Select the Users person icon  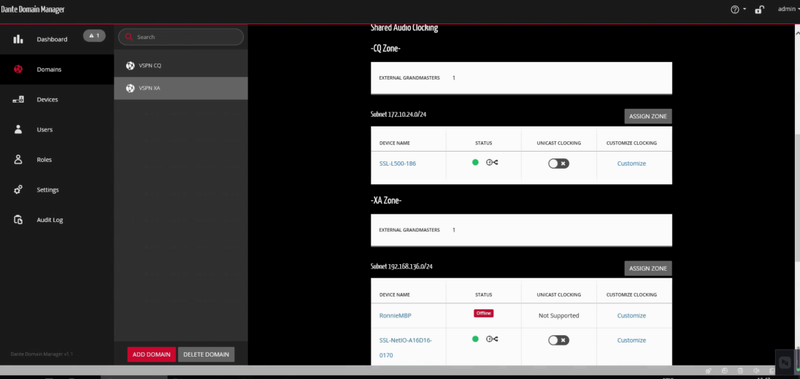pyautogui.click(x=18, y=130)
